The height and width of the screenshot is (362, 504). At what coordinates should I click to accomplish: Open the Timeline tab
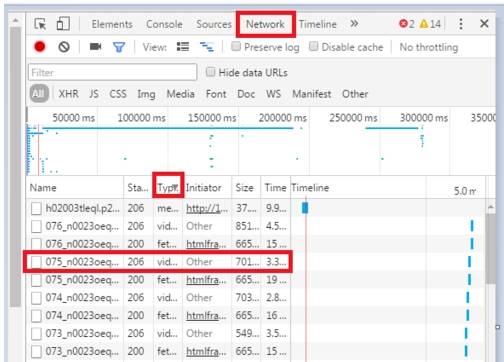[318, 24]
